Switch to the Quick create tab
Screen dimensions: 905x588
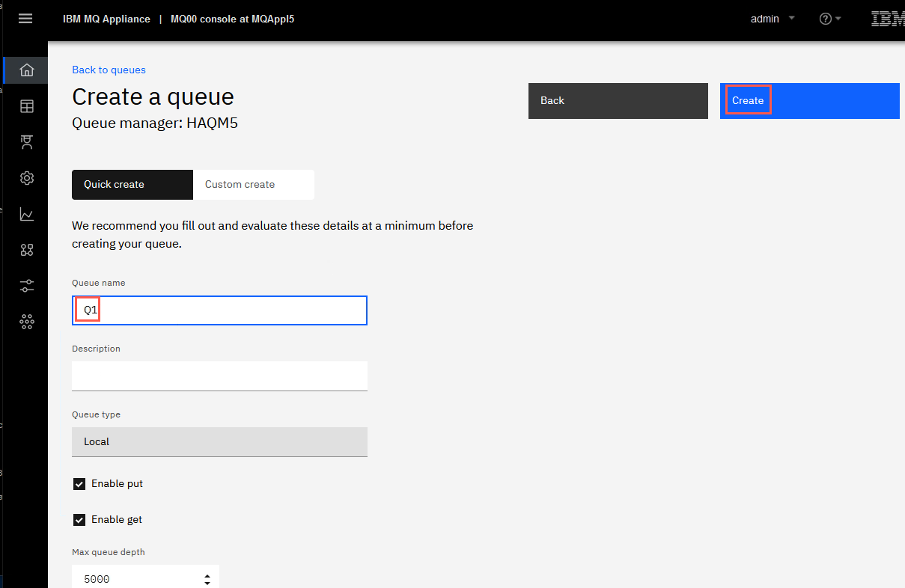pos(132,185)
